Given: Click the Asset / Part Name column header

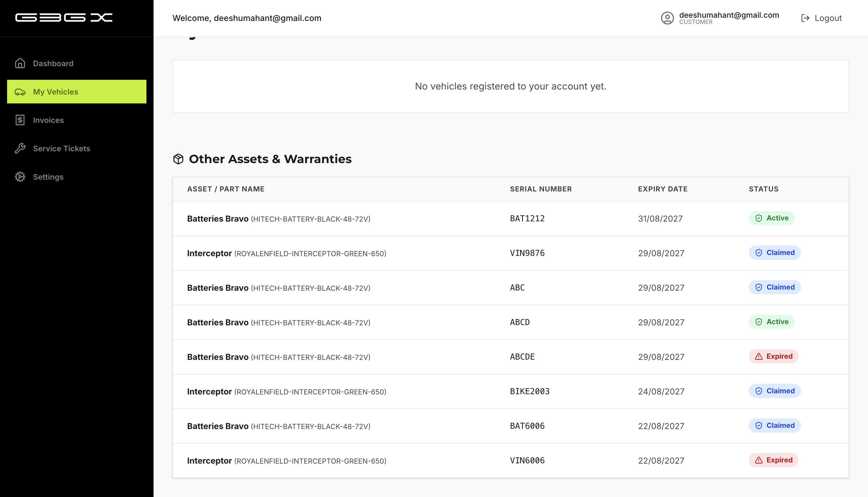Looking at the screenshot, I should [x=226, y=189].
